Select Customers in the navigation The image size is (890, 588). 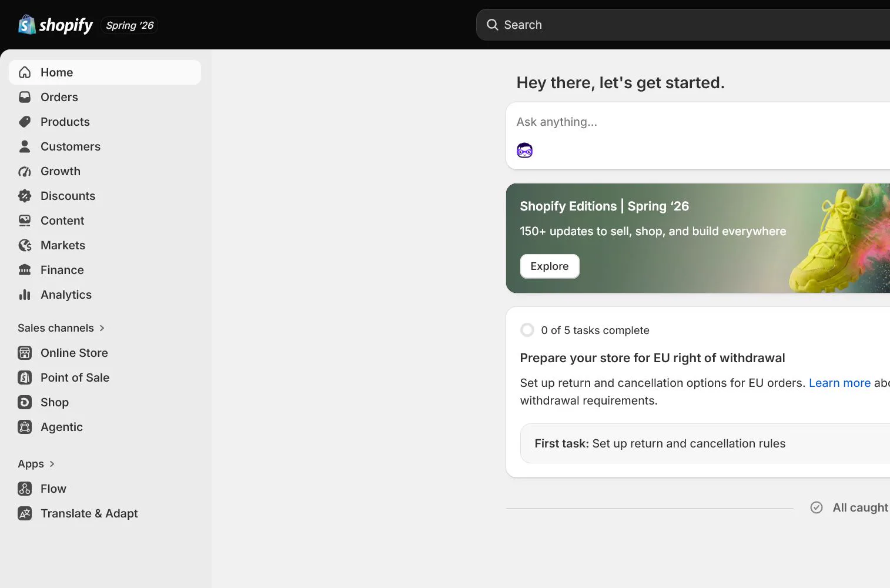71,146
